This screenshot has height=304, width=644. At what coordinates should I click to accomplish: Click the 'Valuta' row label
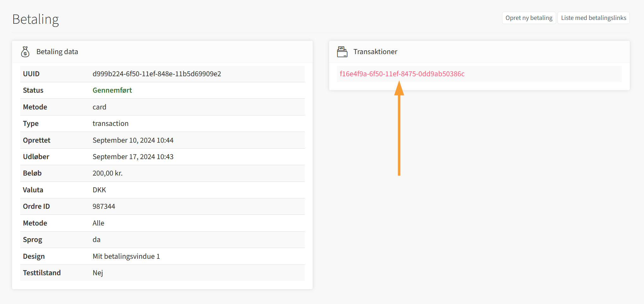tap(33, 190)
